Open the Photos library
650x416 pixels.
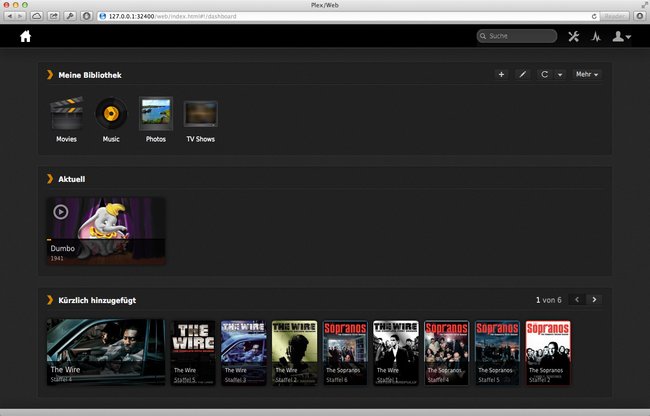click(156, 120)
